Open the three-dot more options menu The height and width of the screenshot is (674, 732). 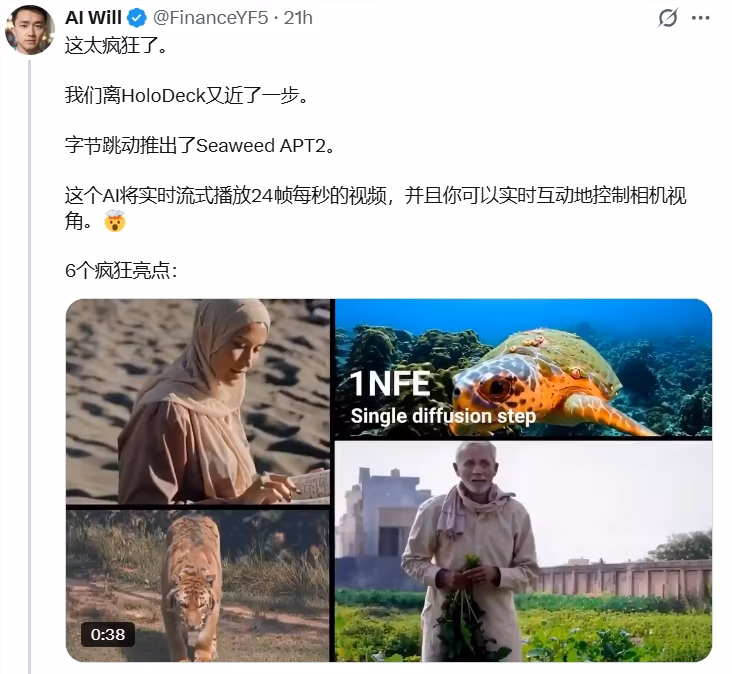(700, 18)
